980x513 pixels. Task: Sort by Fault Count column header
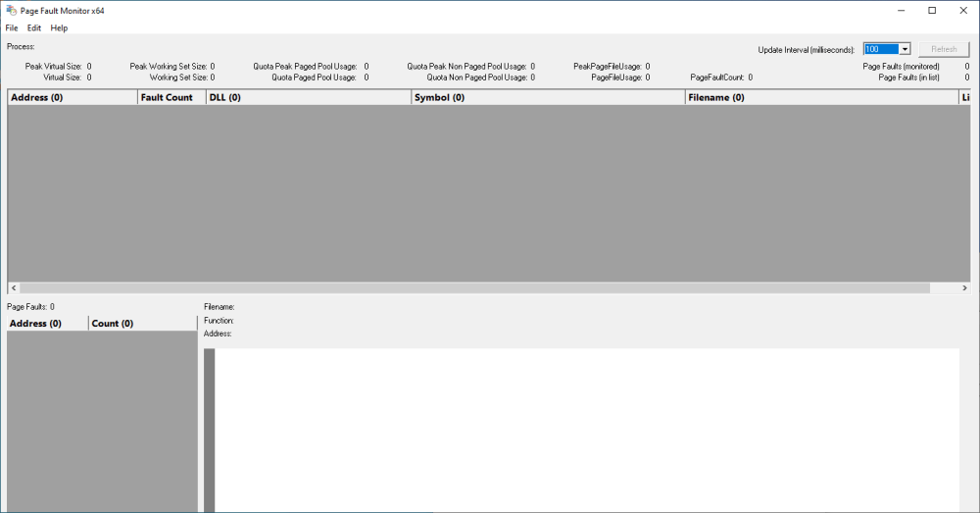(x=171, y=97)
